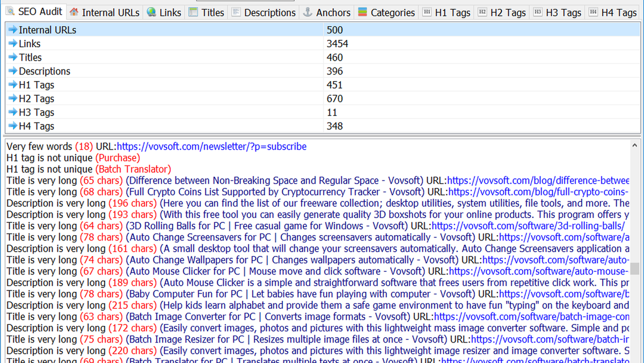The width and height of the screenshot is (644, 363).
Task: Click arrow icon beside H2 Tags row
Action: point(13,99)
